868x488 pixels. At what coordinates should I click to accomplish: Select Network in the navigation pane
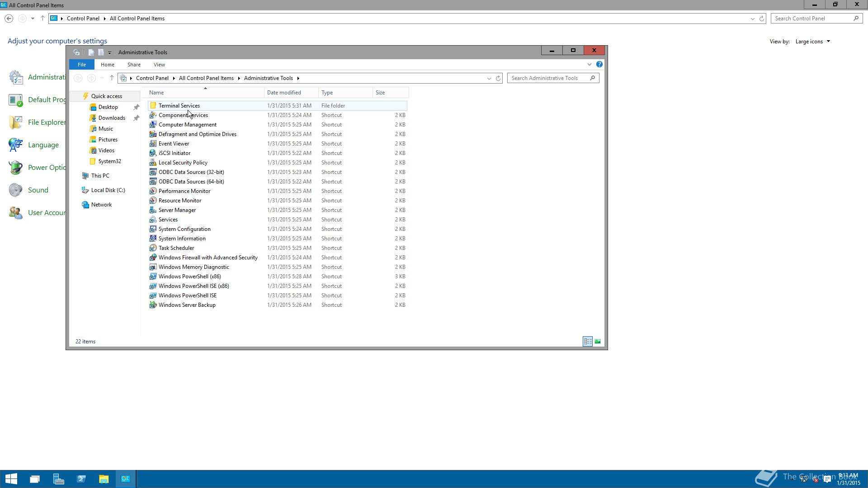[x=101, y=205]
